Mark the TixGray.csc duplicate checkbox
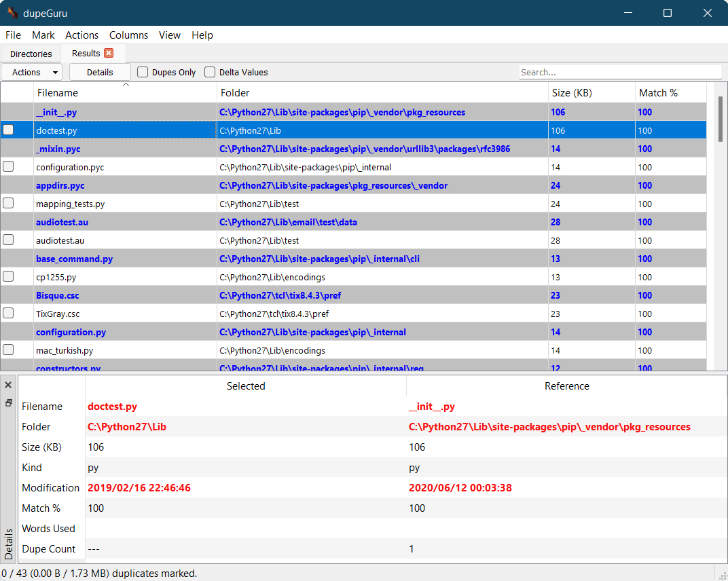The image size is (728, 581). coord(7,313)
